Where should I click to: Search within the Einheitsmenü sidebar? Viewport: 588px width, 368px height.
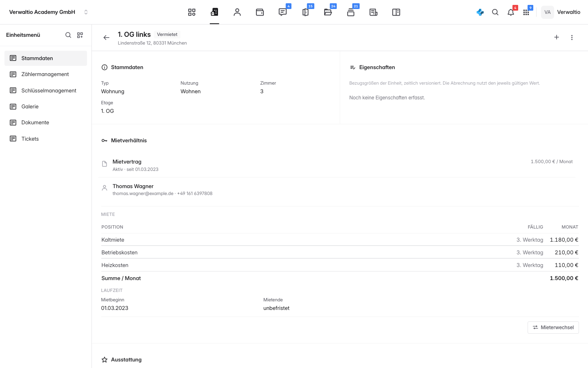(68, 35)
